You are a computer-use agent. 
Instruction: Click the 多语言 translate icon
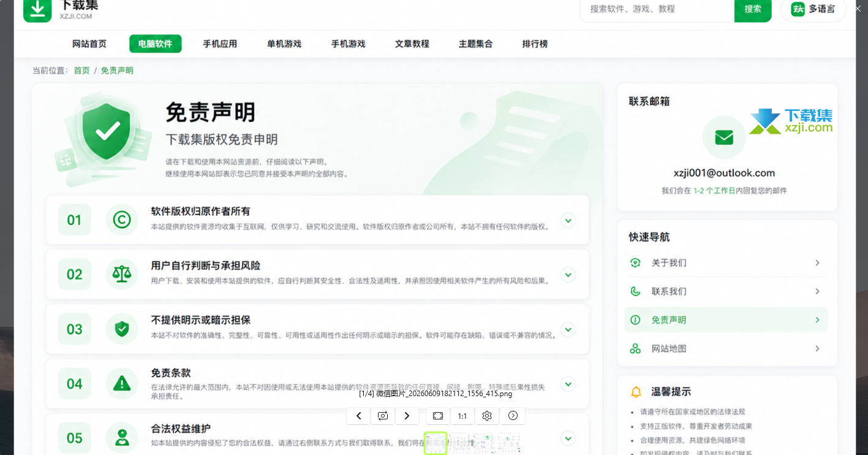pos(798,9)
